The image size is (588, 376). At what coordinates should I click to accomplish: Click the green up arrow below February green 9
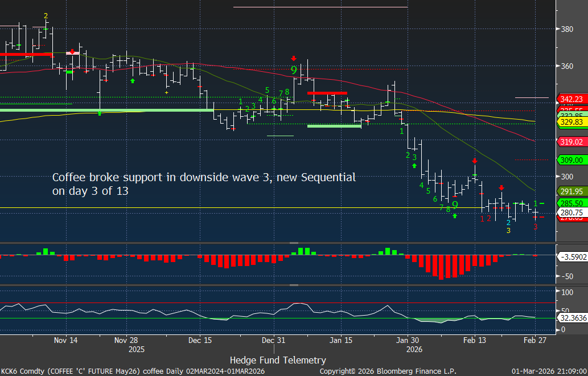(455, 216)
